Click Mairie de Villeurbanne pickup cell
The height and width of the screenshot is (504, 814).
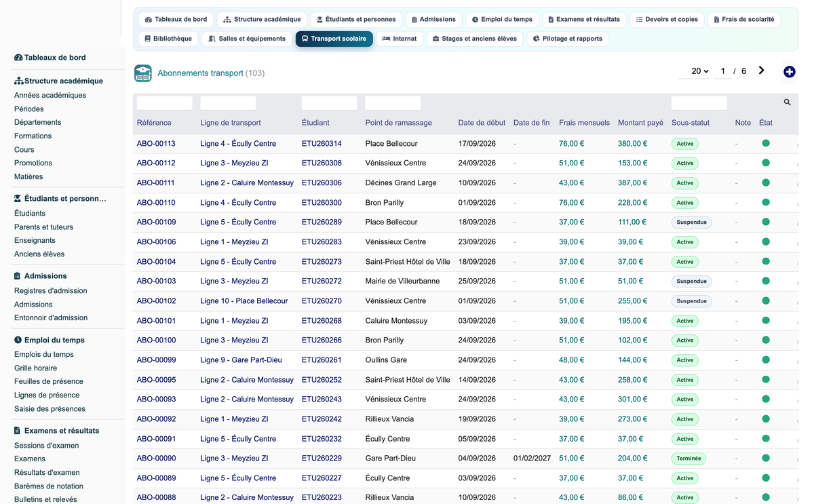pyautogui.click(x=402, y=281)
